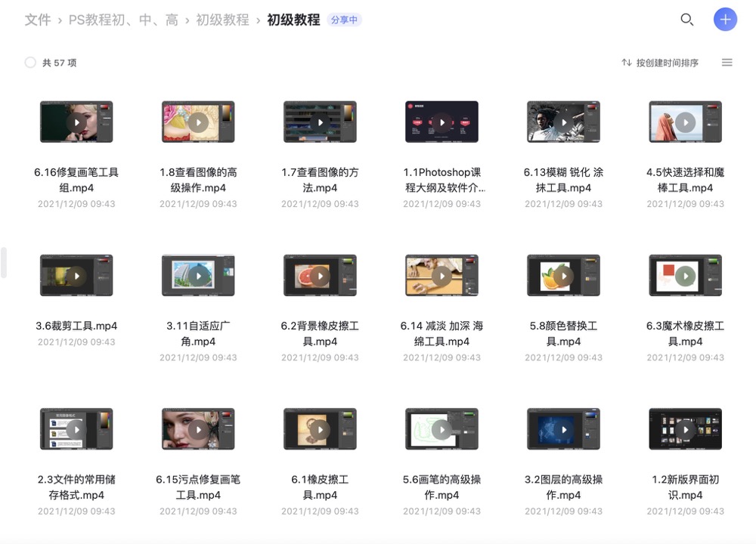Open the 5.6画笔的高级操作.mp4 thumbnail
Screen dimensions: 756x544
click(x=442, y=429)
